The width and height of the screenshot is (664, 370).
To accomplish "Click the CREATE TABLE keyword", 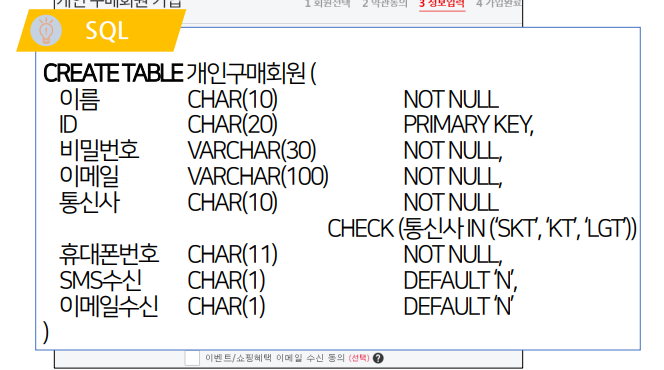I will (113, 73).
